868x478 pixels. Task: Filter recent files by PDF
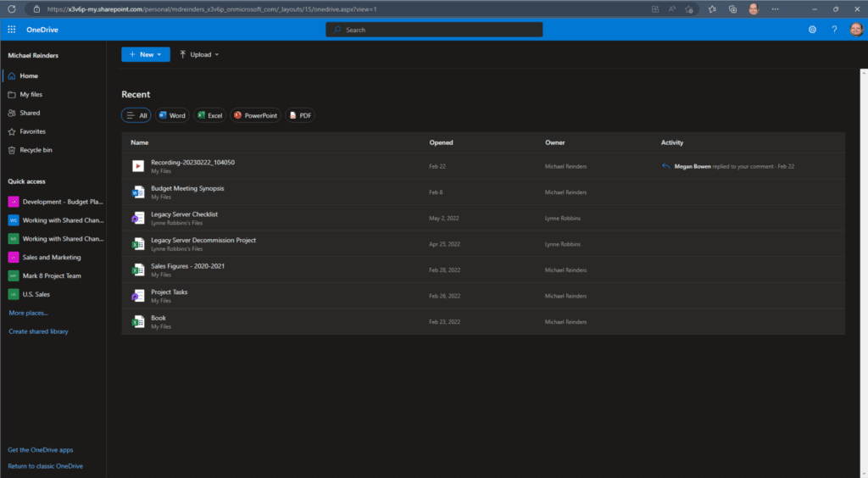(x=300, y=115)
